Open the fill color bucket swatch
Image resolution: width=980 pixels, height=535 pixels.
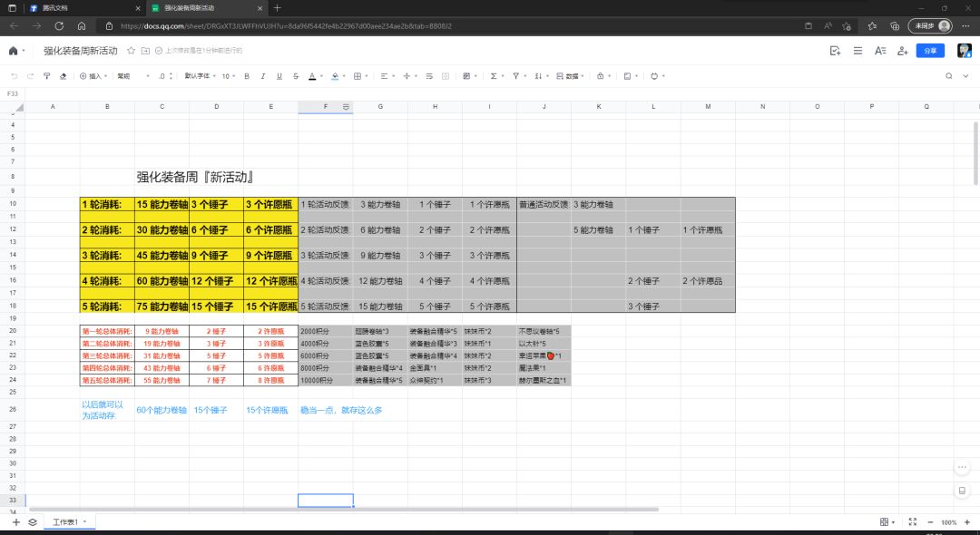335,76
